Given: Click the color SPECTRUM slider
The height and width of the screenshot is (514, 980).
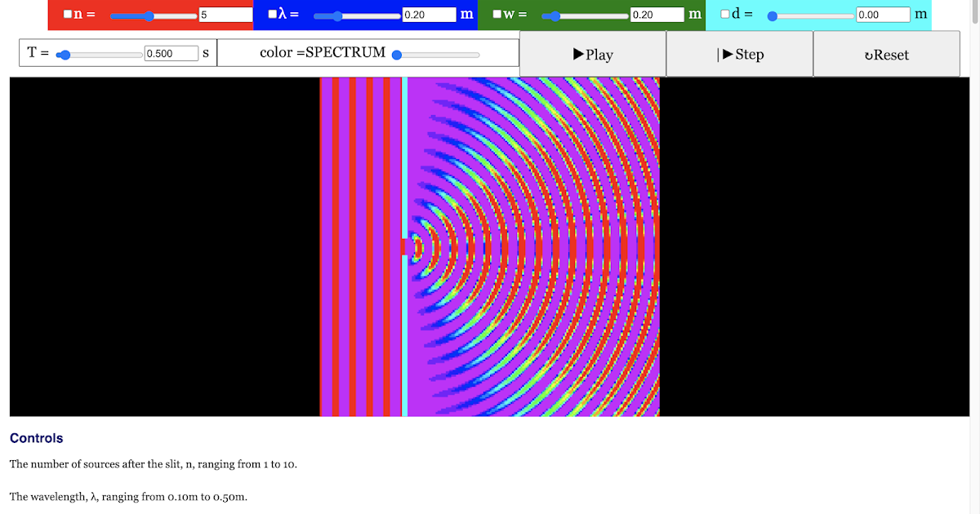Looking at the screenshot, I should point(396,54).
